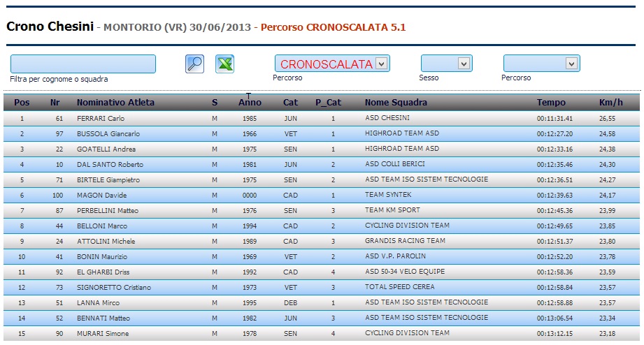Click time 00:12:39.63
This screenshot has width=644, height=345.
(554, 196)
